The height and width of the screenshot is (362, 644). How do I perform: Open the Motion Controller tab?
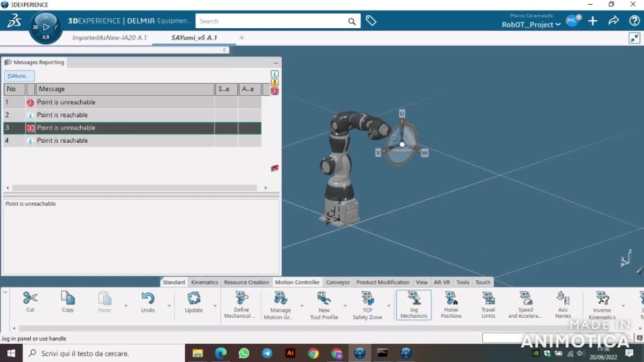click(297, 282)
